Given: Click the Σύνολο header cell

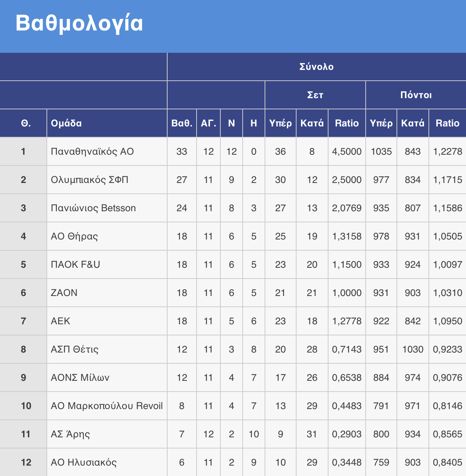Looking at the screenshot, I should click(x=316, y=67).
